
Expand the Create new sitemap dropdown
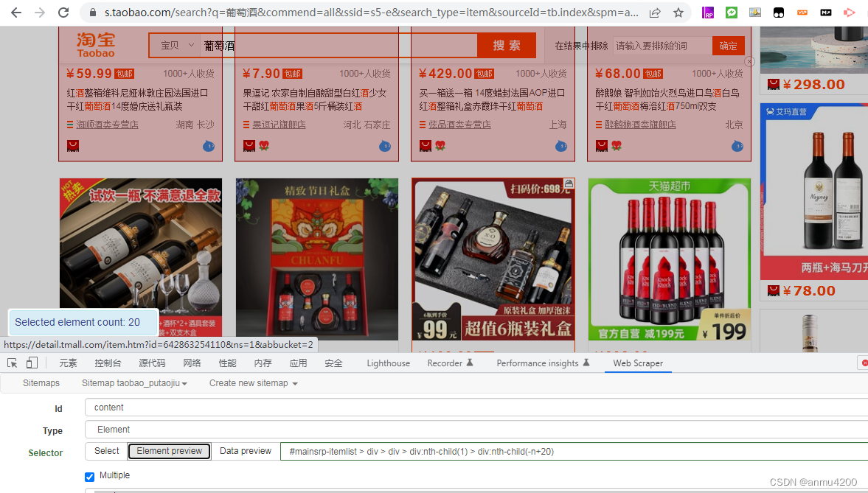pyautogui.click(x=254, y=383)
